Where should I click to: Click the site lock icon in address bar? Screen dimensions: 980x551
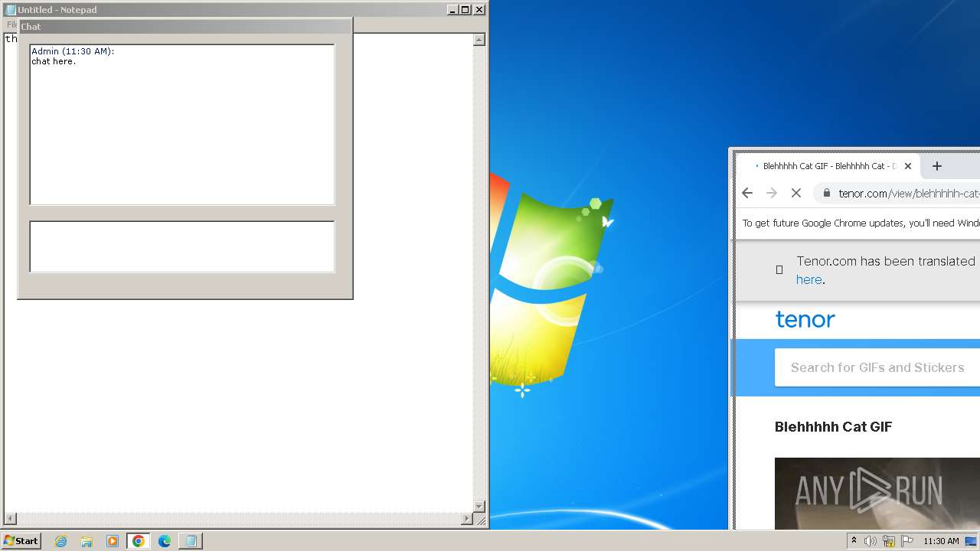tap(826, 194)
